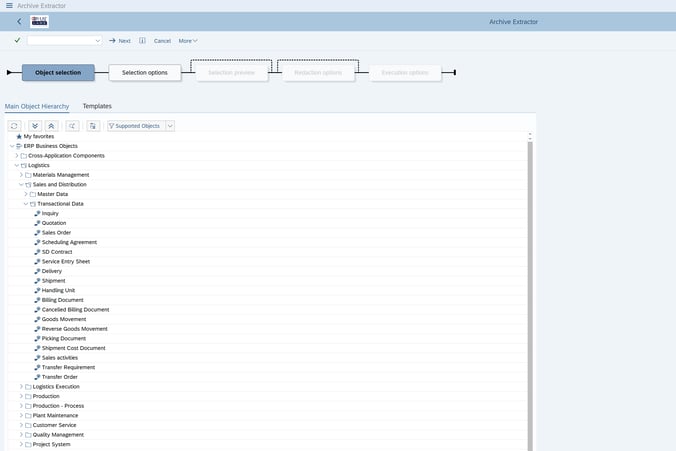Open the Supported Objects dropdown arrow
Image resolution: width=676 pixels, height=451 pixels.
(x=170, y=126)
